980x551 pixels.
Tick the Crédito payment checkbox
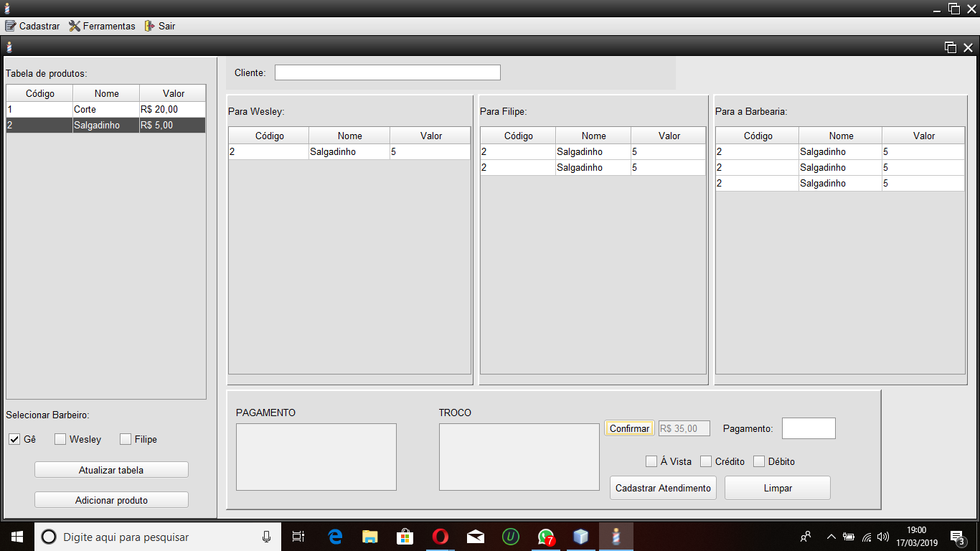click(706, 461)
